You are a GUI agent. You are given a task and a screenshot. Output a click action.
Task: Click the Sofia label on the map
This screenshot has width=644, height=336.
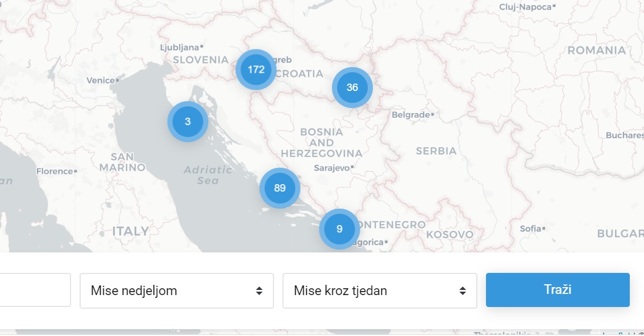(530, 229)
